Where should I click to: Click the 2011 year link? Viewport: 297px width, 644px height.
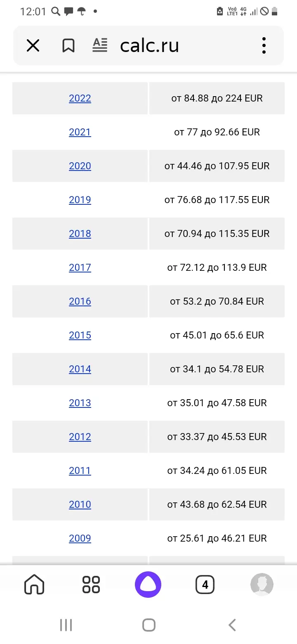click(x=80, y=471)
